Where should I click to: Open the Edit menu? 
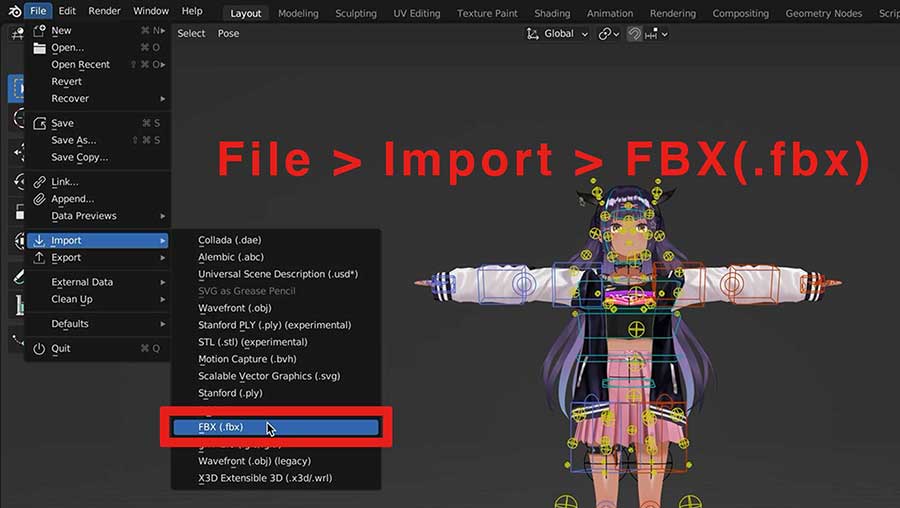tap(67, 11)
